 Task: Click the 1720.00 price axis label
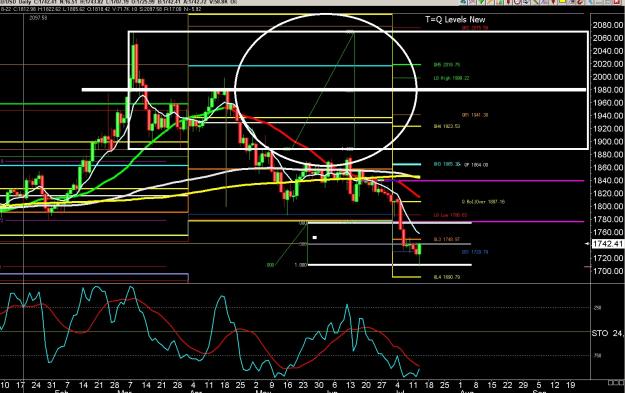(608, 258)
